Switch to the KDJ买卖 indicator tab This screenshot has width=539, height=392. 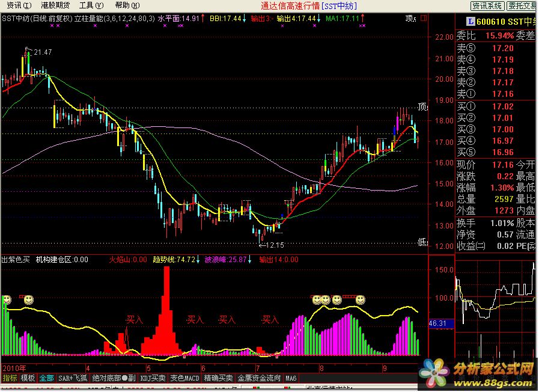click(x=153, y=378)
